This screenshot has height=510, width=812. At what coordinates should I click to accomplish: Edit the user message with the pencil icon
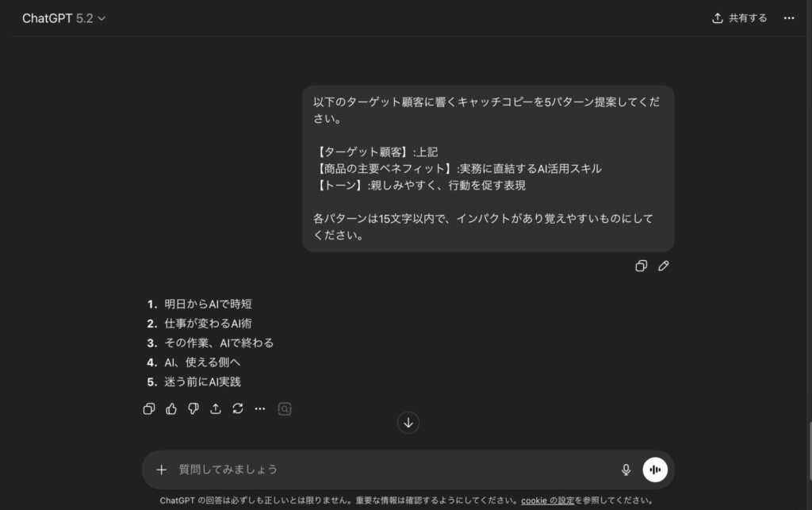[664, 267]
